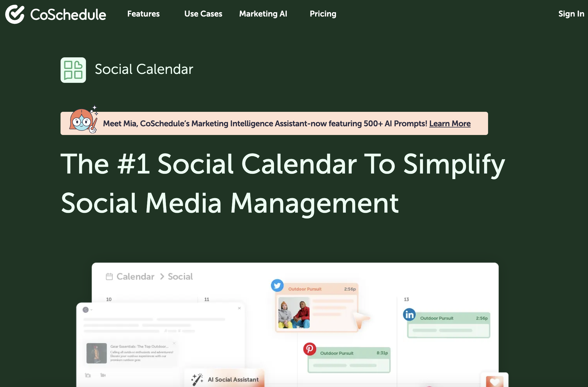
Task: Click the Sign In menu item
Action: 570,13
